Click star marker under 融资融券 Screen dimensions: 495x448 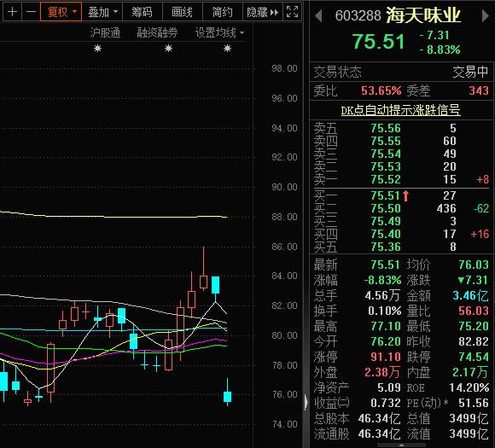click(169, 49)
